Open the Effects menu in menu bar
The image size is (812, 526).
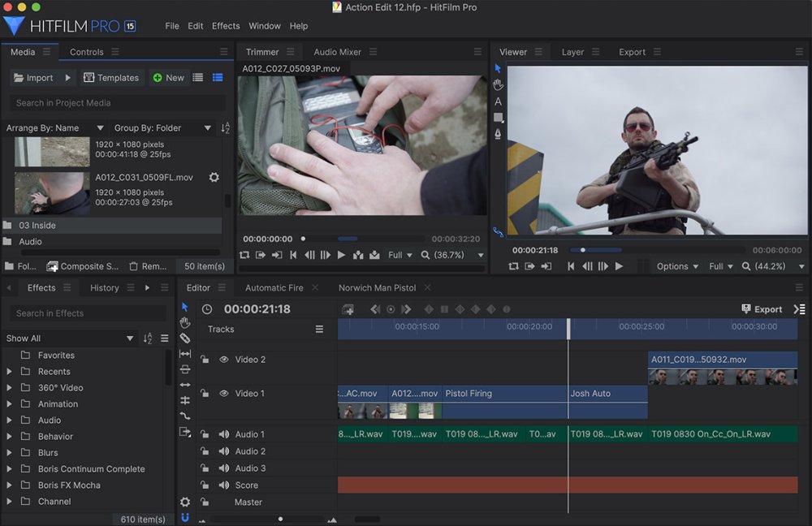226,26
